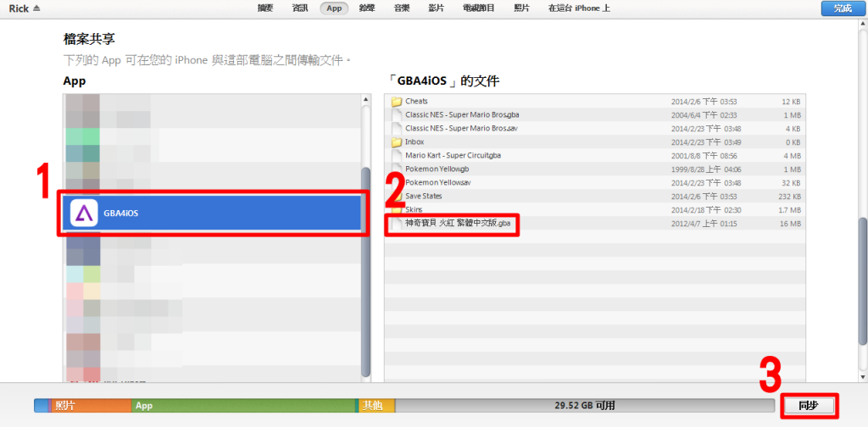The width and height of the screenshot is (868, 427).
Task: Click the 同步 sync button
Action: [x=808, y=406]
